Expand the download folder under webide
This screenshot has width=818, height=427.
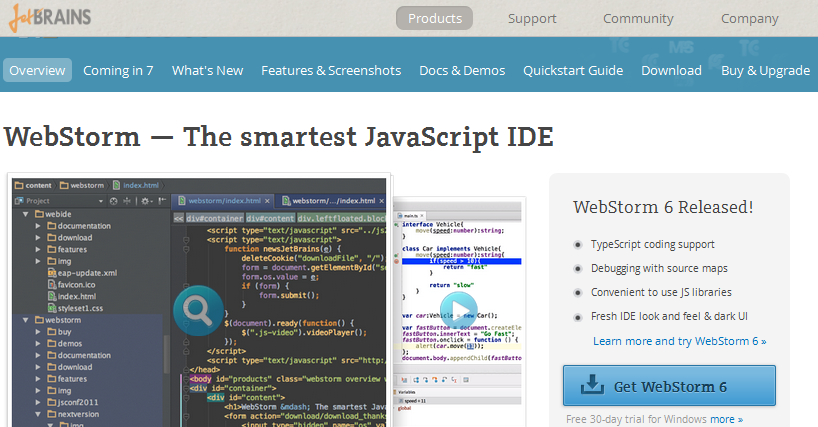click(x=38, y=238)
